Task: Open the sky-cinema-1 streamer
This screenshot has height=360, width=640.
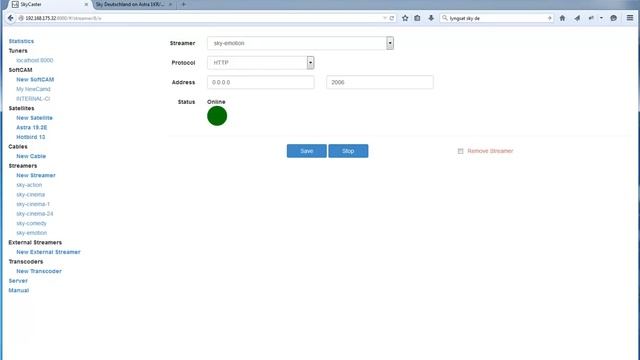Action: point(33,204)
